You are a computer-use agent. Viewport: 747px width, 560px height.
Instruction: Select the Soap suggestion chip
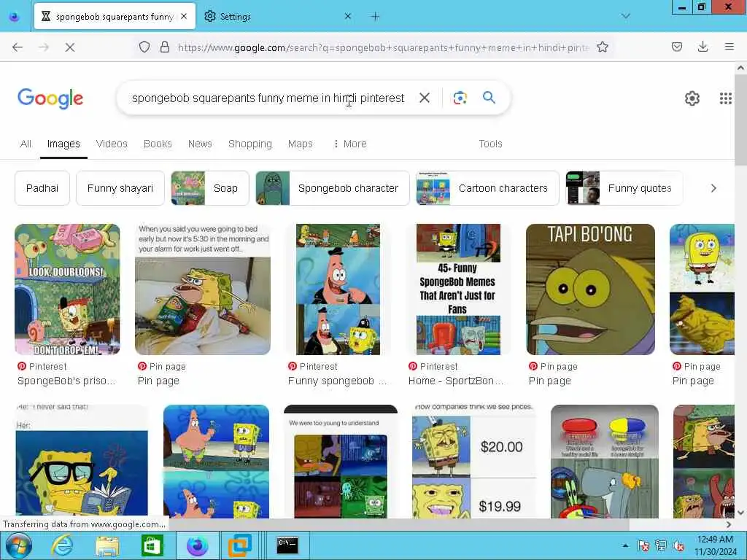(x=210, y=188)
